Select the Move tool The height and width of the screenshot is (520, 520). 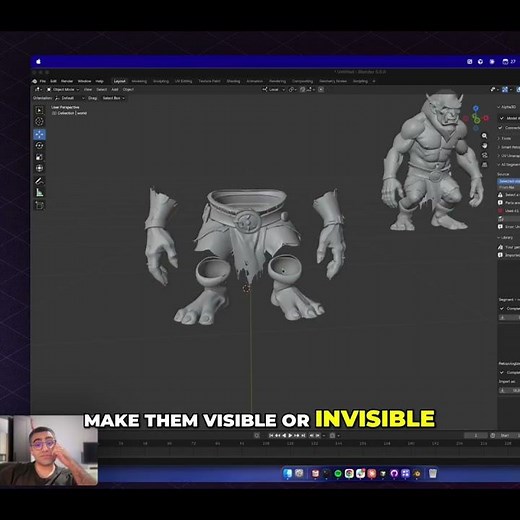click(39, 134)
